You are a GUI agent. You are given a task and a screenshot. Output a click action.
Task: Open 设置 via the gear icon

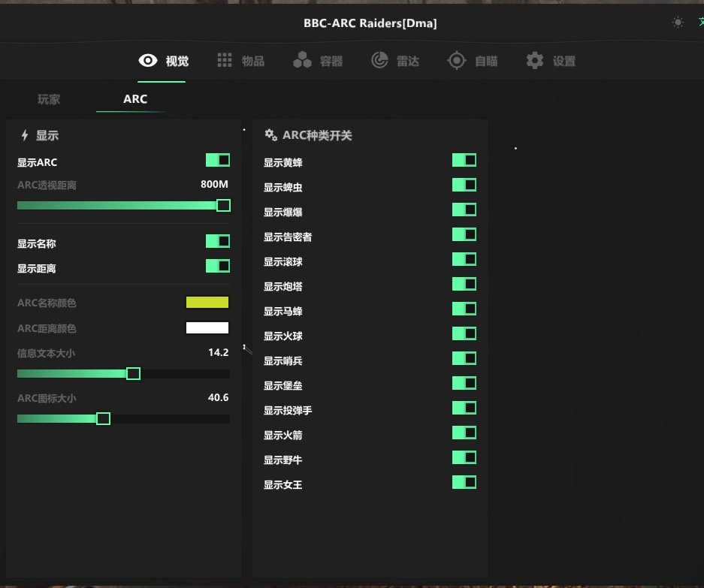point(534,61)
